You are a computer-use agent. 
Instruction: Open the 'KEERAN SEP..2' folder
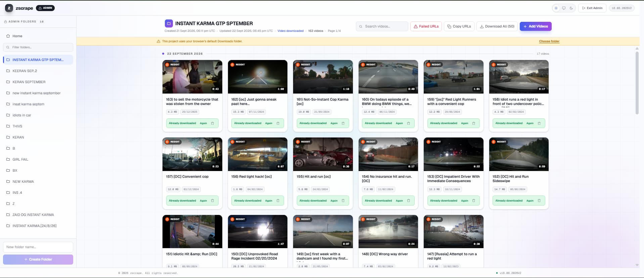tap(38, 71)
